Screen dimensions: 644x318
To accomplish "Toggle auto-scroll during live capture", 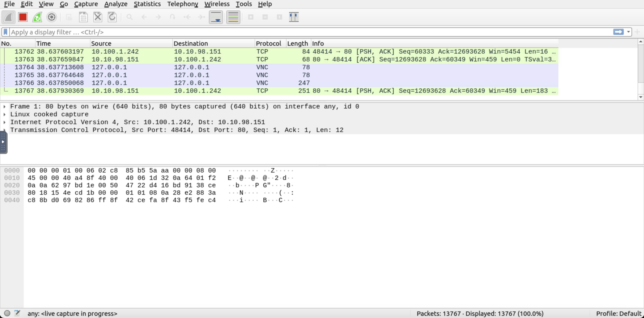I will [216, 17].
